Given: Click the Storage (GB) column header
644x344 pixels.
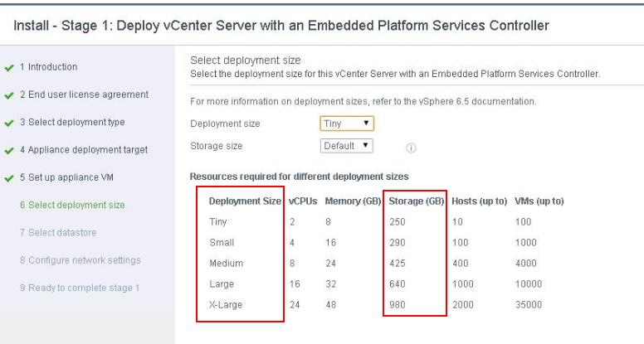Looking at the screenshot, I should [417, 201].
